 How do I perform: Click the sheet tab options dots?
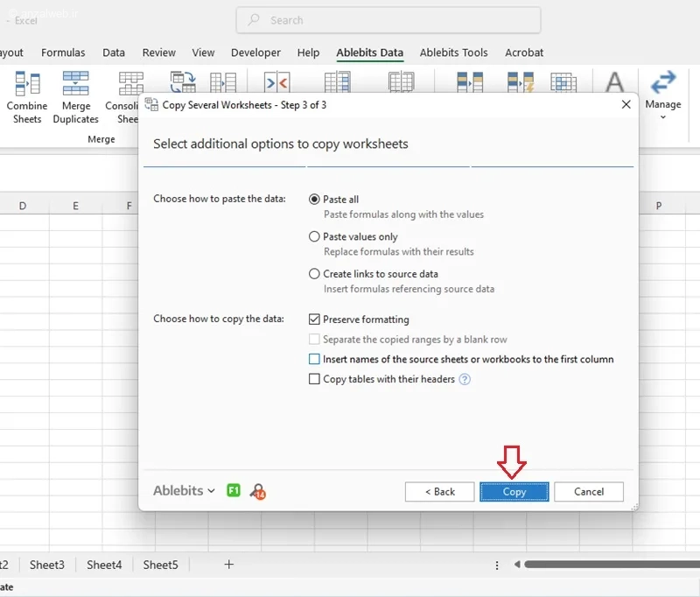(x=497, y=565)
